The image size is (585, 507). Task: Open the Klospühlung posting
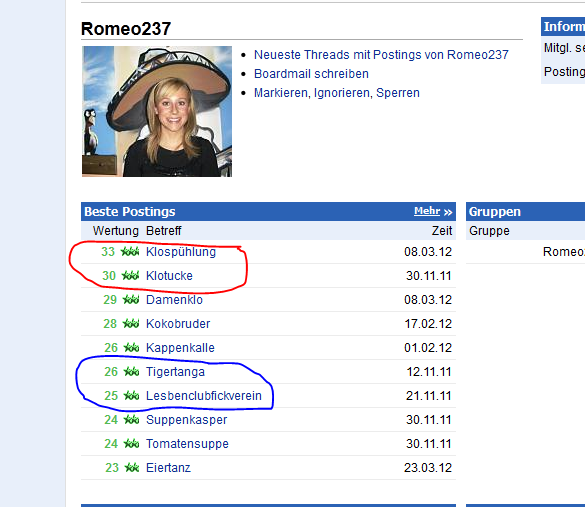coord(181,252)
